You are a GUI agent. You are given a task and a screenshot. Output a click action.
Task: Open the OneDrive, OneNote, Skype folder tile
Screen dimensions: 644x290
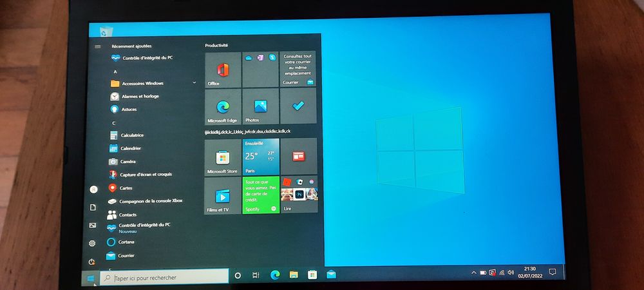260,70
